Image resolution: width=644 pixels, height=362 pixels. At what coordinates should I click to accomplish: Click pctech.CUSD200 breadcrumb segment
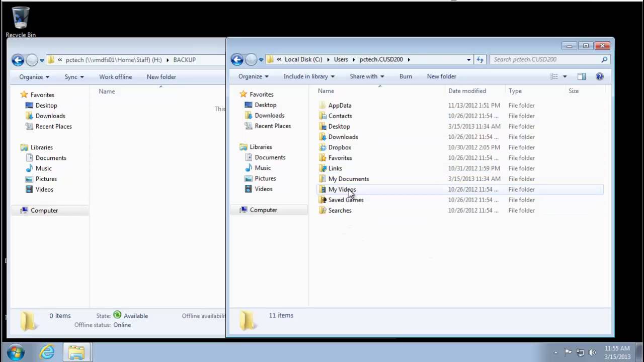tap(381, 59)
